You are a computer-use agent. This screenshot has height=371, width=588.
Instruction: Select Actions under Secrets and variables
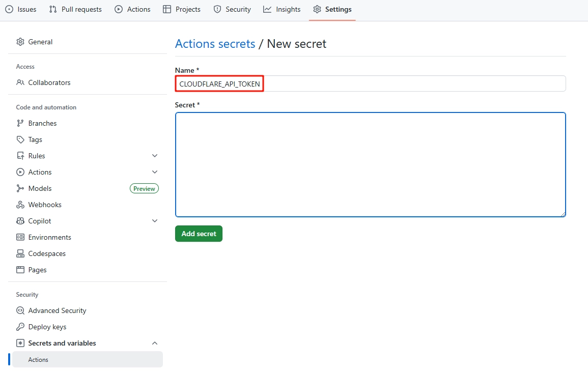38,359
